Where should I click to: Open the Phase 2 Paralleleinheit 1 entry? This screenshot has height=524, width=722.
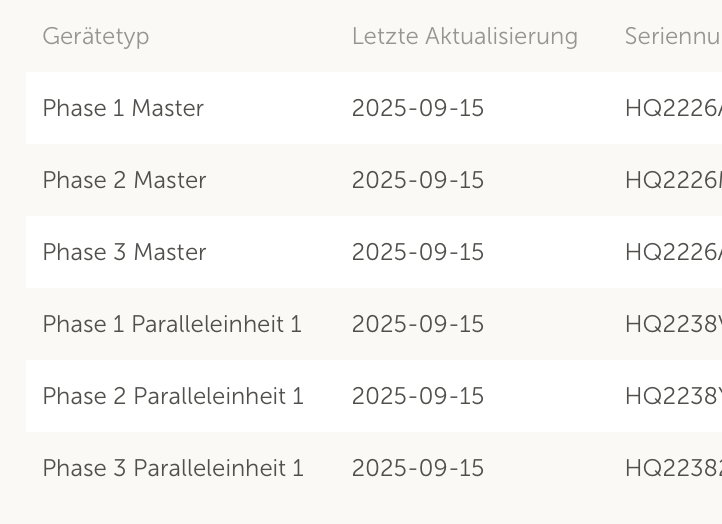173,396
